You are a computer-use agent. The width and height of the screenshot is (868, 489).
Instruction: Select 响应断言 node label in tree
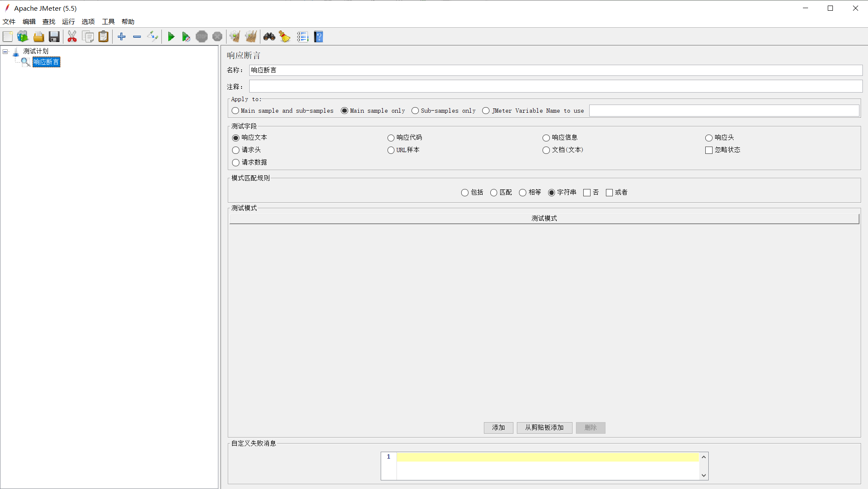tap(46, 63)
